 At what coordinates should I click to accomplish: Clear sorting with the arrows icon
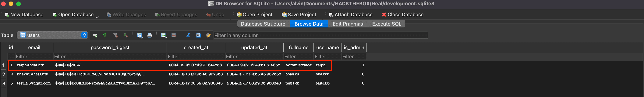coord(126,35)
